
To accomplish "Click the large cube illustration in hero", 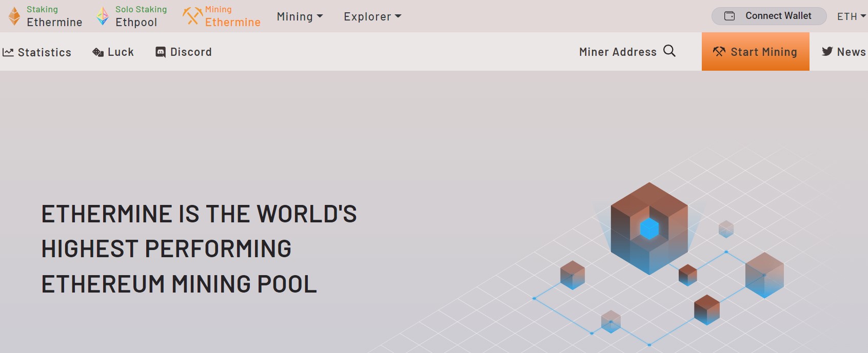I will point(649,229).
